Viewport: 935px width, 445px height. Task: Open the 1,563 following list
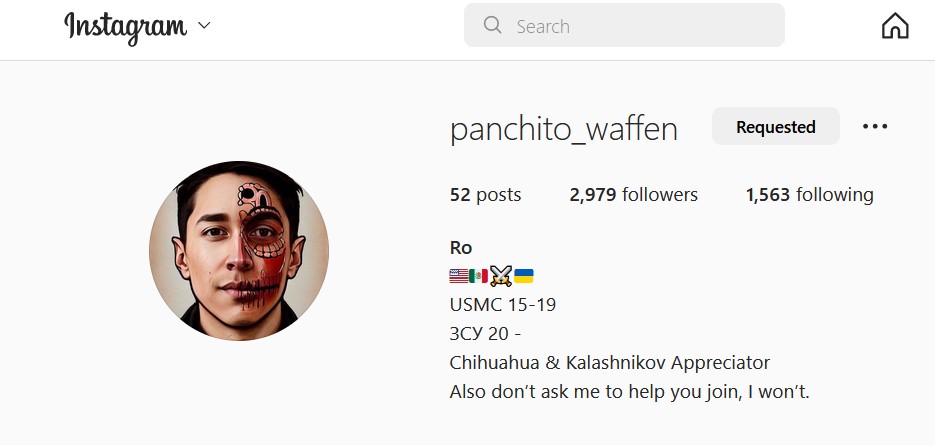[809, 194]
